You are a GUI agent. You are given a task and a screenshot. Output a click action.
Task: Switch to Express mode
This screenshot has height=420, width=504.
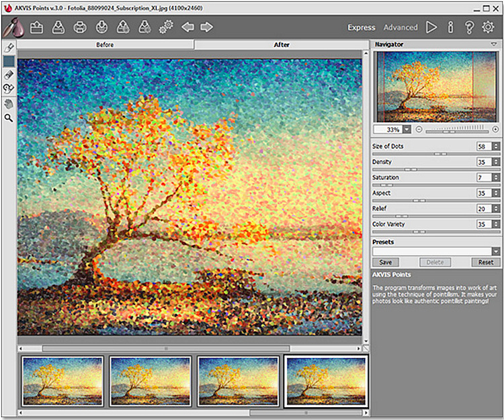tap(361, 28)
